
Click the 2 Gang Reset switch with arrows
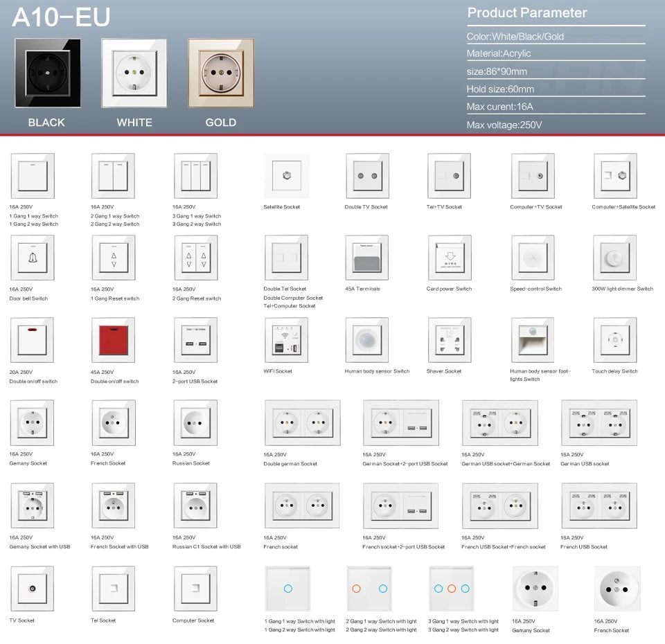[x=195, y=258]
